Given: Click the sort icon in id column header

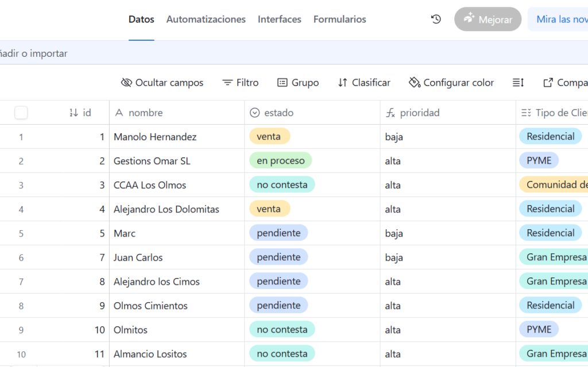Looking at the screenshot, I should pos(73,113).
